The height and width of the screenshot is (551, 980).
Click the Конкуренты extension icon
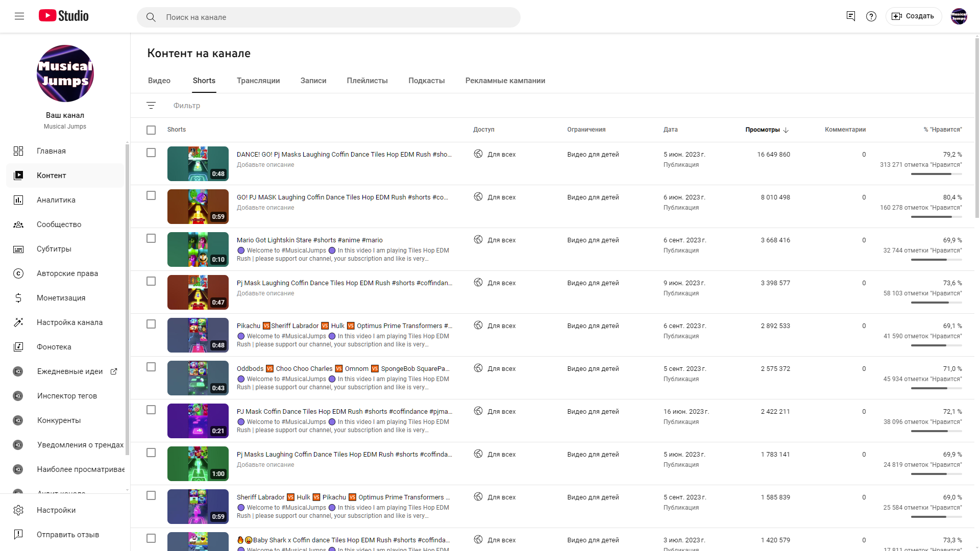[x=18, y=420]
